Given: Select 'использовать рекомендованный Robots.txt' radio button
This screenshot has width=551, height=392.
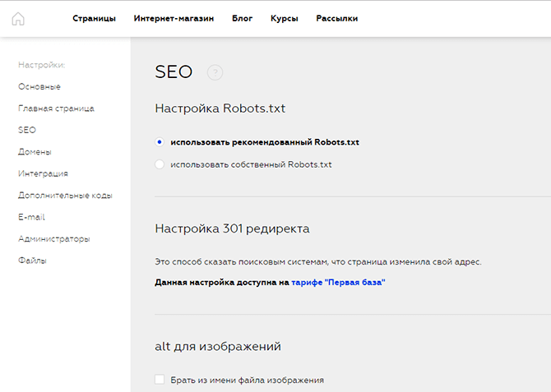Looking at the screenshot, I should click(160, 142).
